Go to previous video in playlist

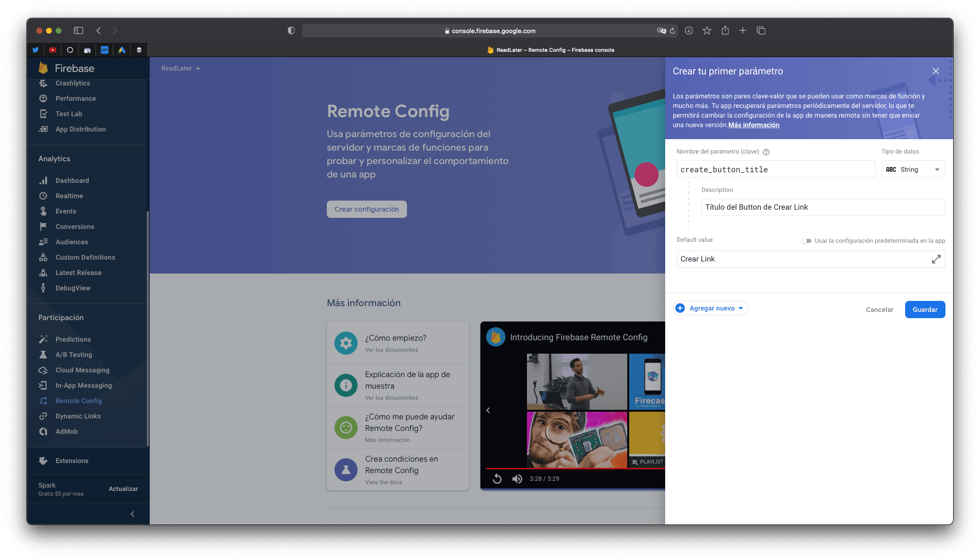click(x=488, y=410)
